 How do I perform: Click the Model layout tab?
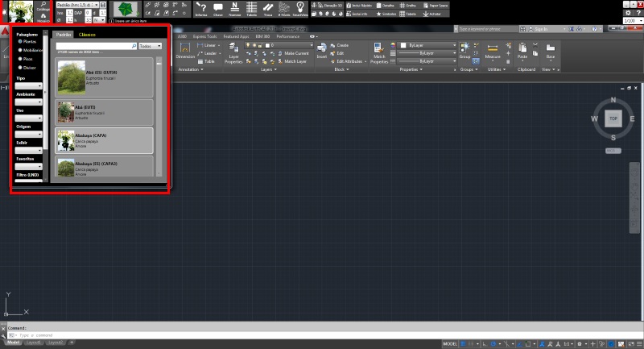click(x=13, y=343)
